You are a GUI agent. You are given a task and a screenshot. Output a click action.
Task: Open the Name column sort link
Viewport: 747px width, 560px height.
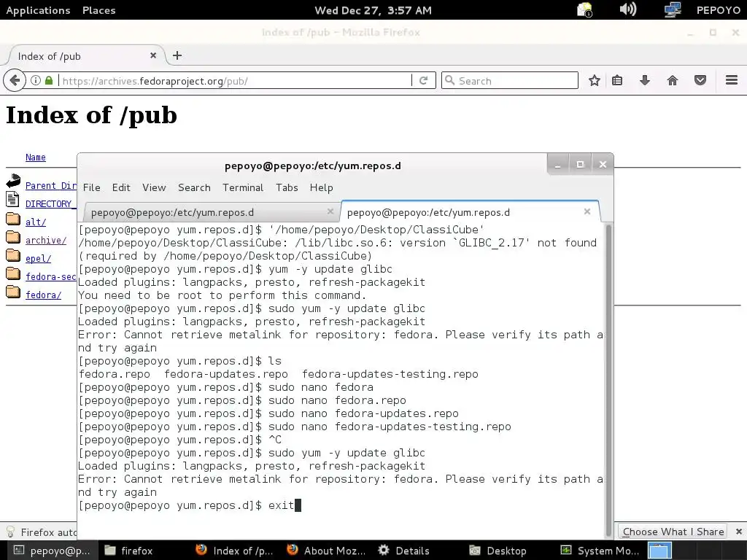[36, 157]
